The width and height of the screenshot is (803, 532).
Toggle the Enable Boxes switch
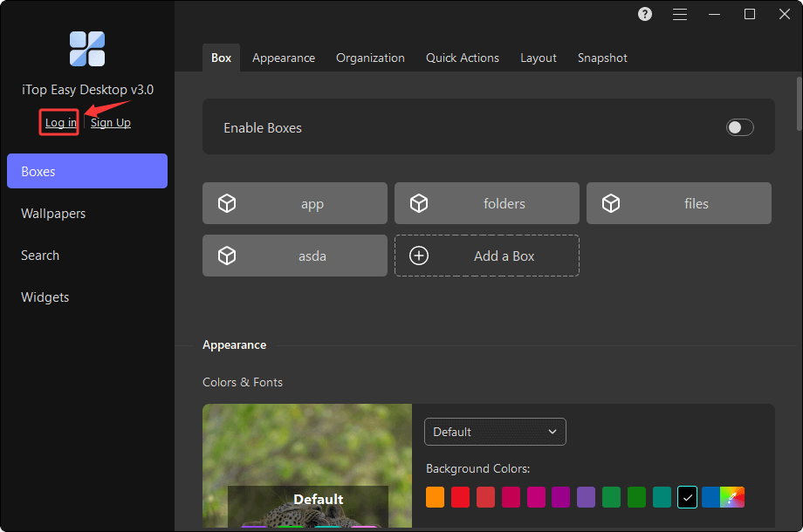pos(739,127)
